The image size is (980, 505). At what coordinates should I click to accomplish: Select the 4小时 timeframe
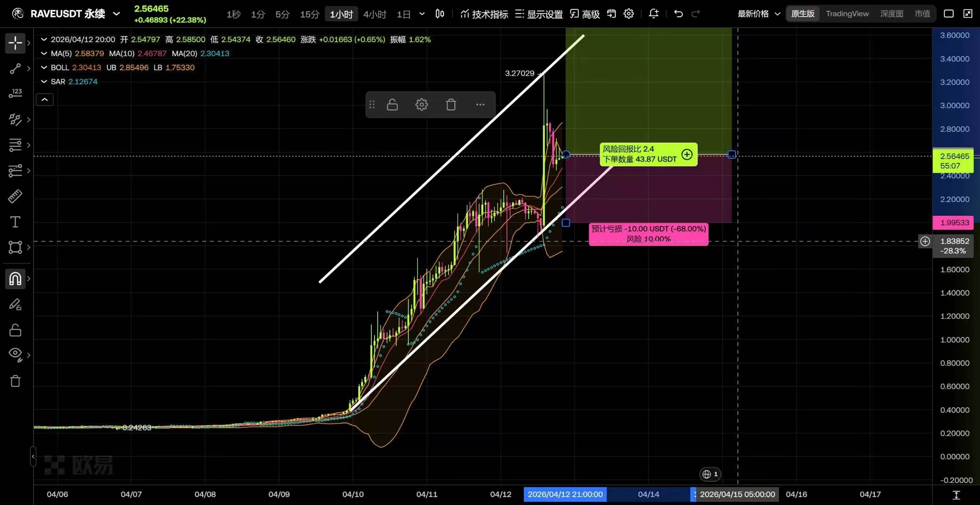point(374,14)
